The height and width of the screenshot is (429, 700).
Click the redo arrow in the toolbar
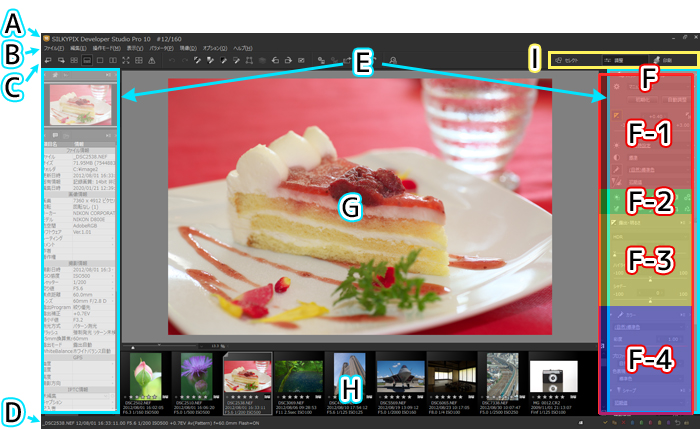(184, 60)
